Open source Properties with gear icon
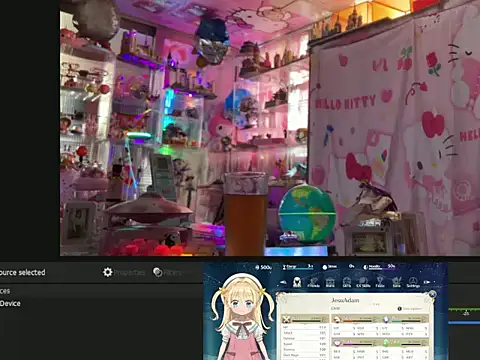 124,272
